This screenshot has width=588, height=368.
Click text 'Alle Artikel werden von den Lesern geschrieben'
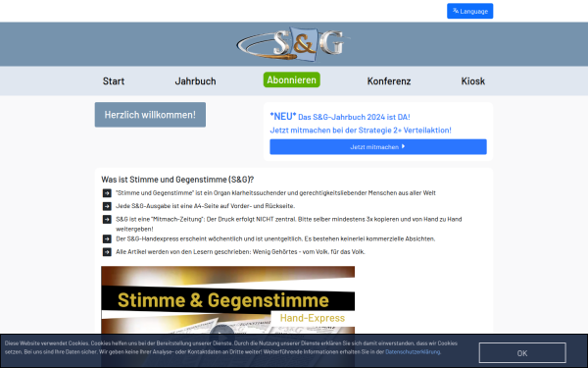click(x=240, y=251)
